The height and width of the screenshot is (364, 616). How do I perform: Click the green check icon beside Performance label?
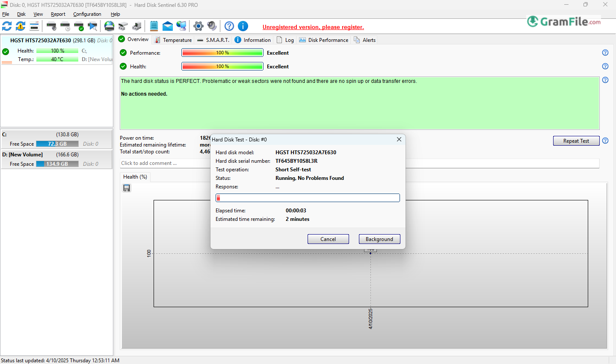pos(123,53)
